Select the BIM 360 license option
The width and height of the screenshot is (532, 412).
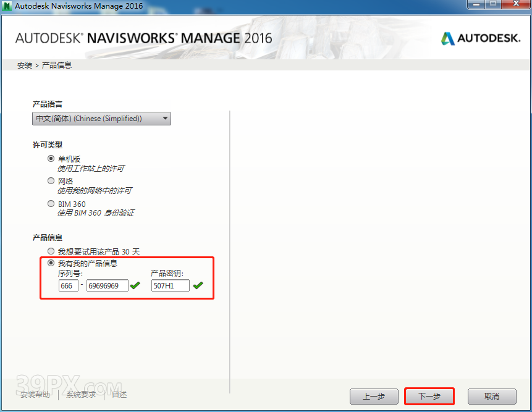(51, 204)
